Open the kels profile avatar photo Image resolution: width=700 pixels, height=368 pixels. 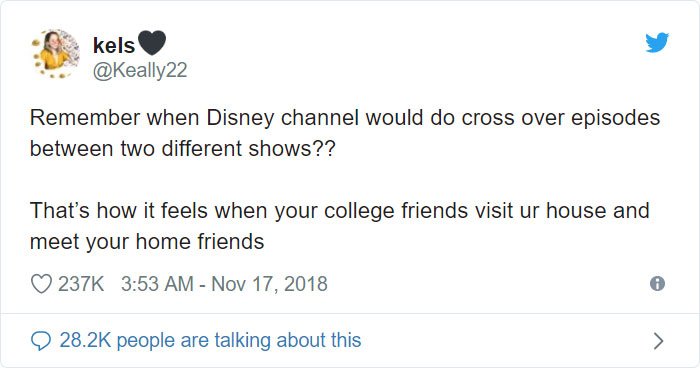click(55, 54)
